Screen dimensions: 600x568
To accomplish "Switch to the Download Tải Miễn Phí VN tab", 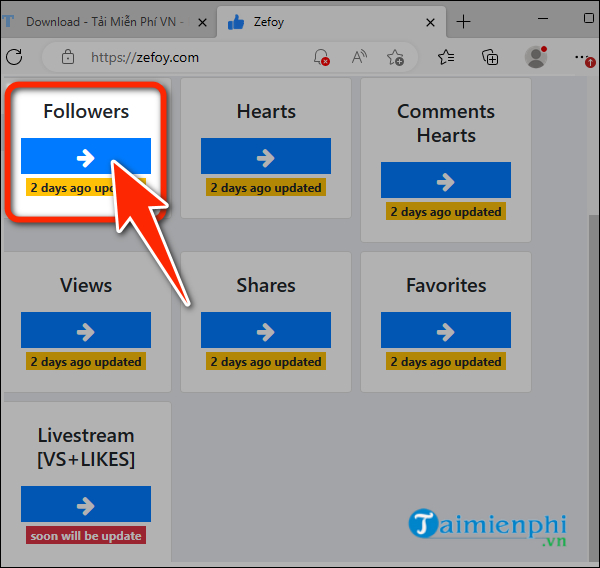I will [103, 22].
